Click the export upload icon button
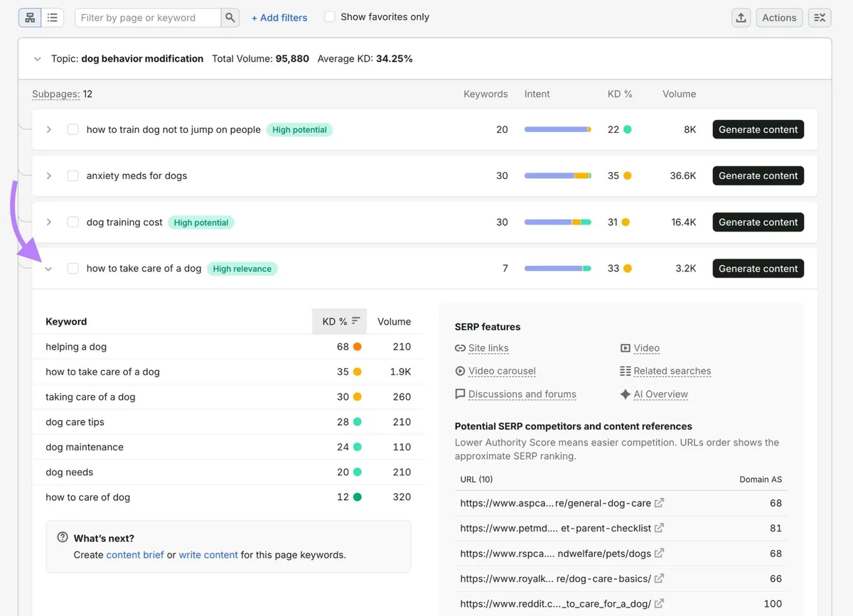Screen dimensions: 853x616 [x=741, y=18]
